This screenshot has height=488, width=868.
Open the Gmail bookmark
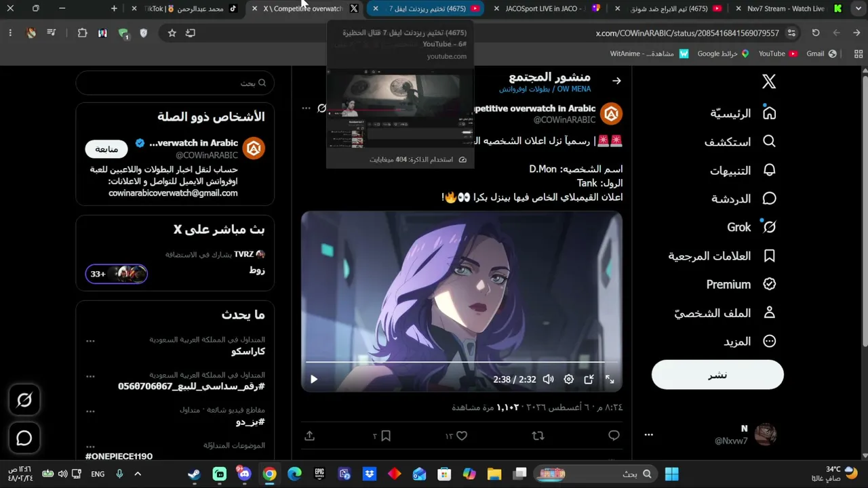[821, 54]
